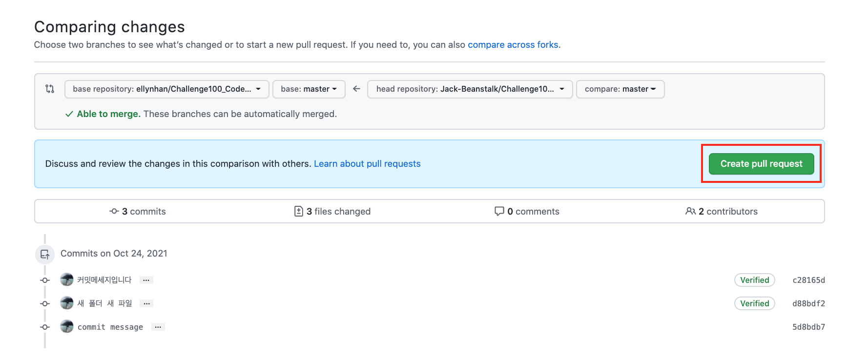The image size is (868, 357).
Task: Click the commit icon beside 3 commits
Action: coord(114,211)
